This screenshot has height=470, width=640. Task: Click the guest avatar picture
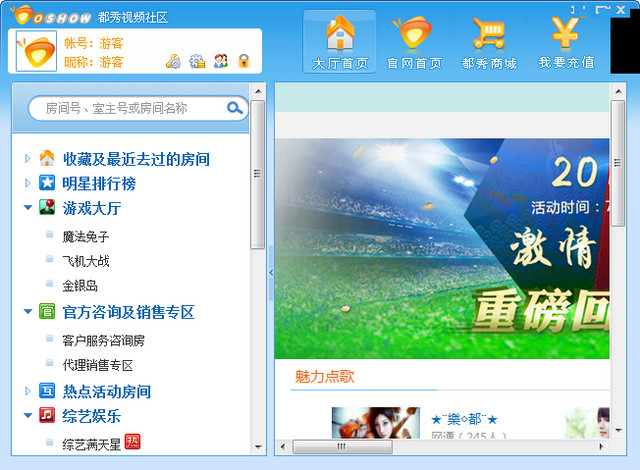point(37,51)
